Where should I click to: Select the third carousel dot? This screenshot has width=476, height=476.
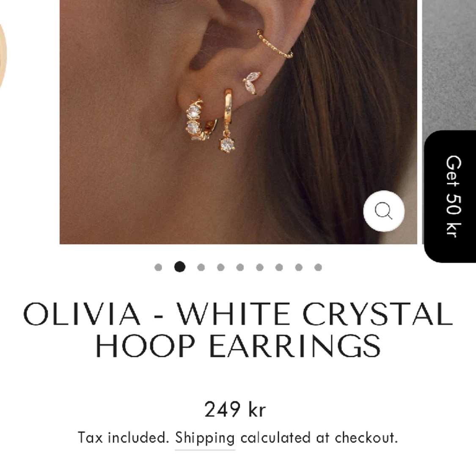[x=201, y=267]
